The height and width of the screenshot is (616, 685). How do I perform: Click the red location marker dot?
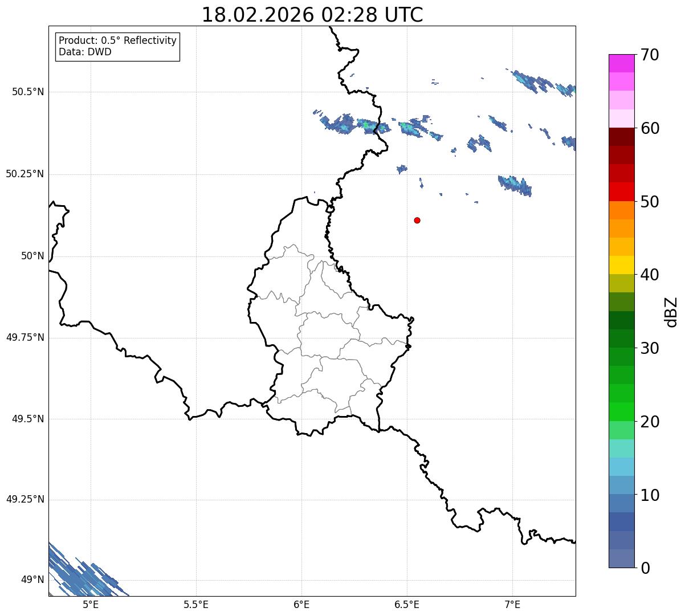[417, 220]
